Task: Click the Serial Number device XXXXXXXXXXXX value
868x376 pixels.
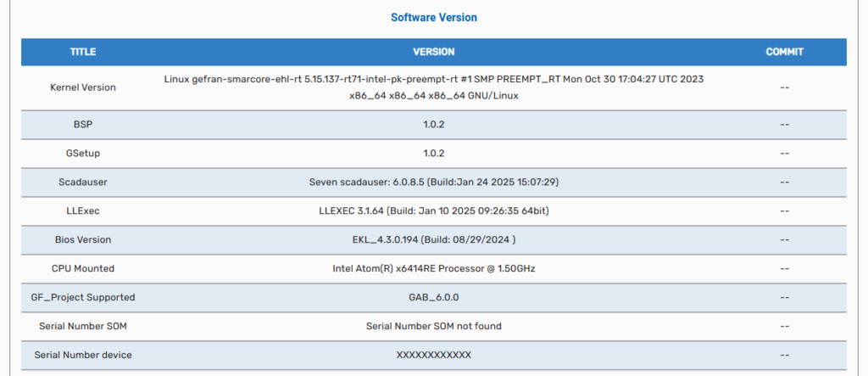Action: pos(433,355)
